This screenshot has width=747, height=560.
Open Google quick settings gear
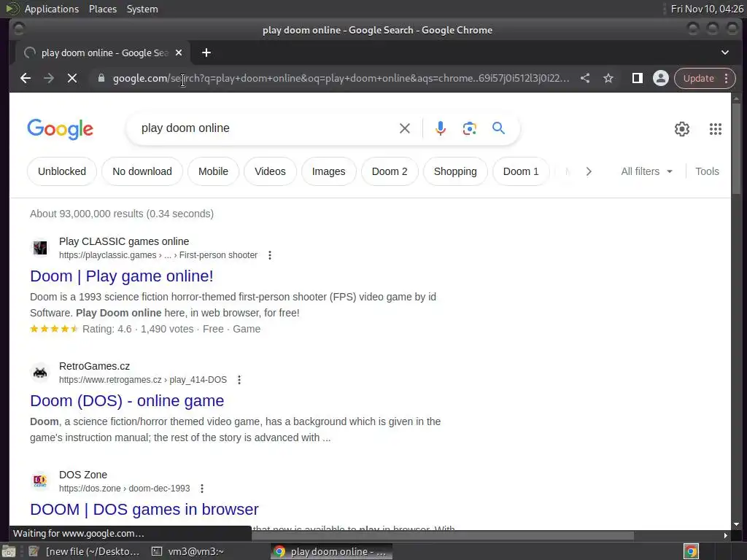click(x=682, y=128)
